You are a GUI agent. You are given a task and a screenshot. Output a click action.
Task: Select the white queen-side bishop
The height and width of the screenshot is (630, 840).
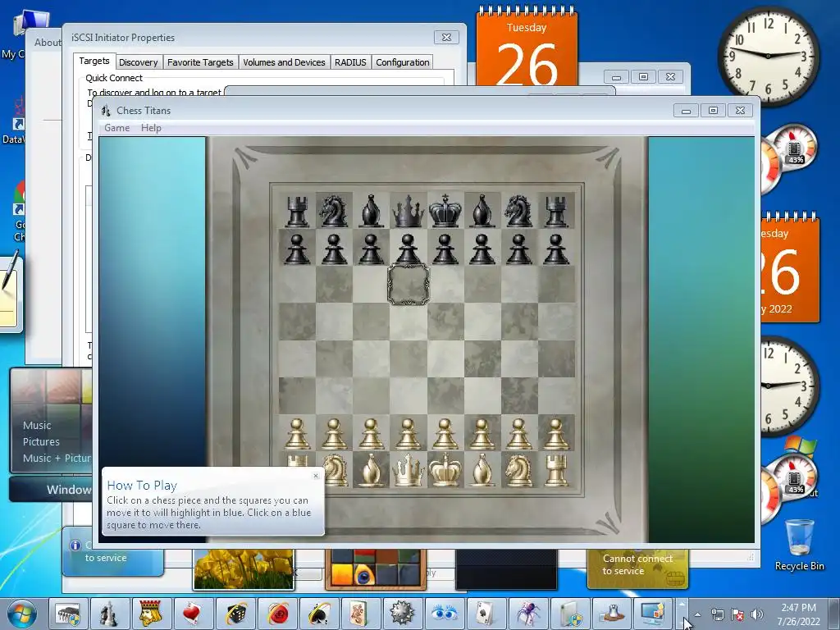[372, 470]
